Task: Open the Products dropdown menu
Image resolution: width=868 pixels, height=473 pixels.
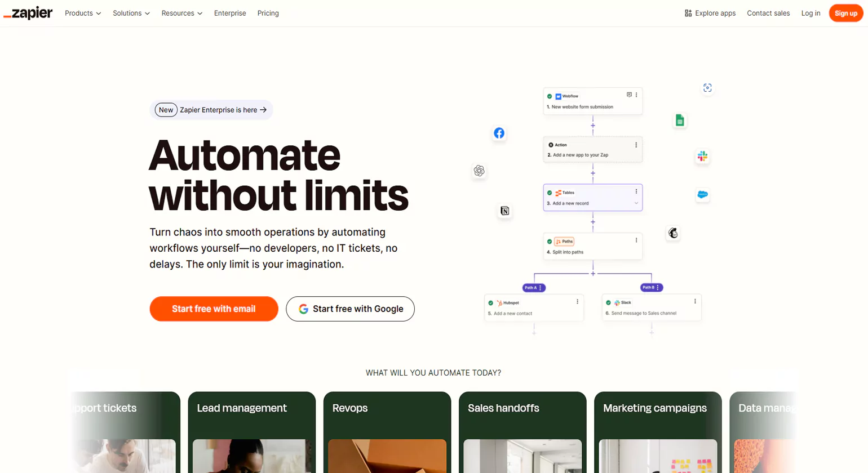Action: tap(83, 13)
